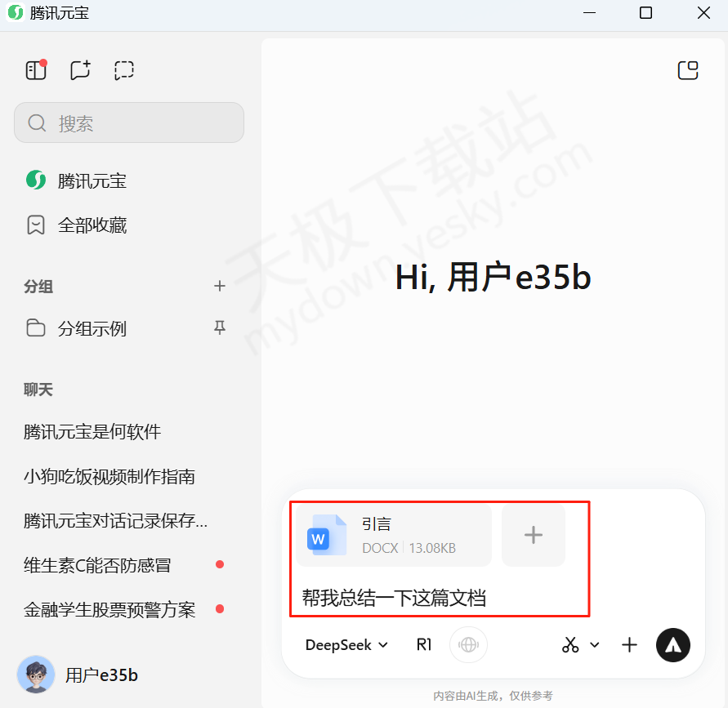728x708 pixels.
Task: Open user profile 用户e35b
Action: (78, 675)
